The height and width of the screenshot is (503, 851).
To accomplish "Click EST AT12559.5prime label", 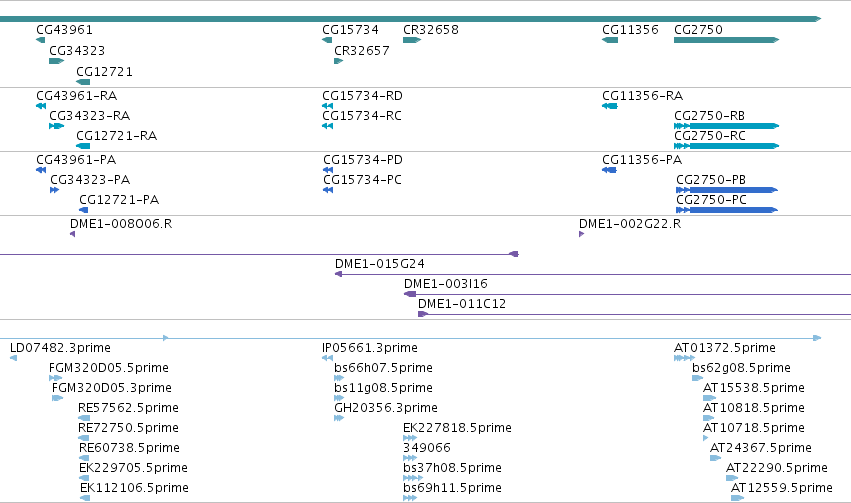I will [782, 488].
